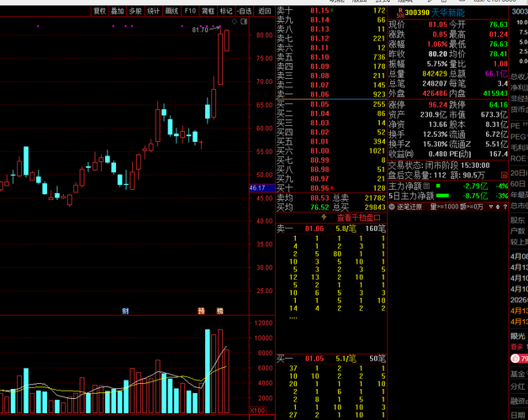Select the 叠加 overlay button
This screenshot has width=528, height=420.
point(118,11)
